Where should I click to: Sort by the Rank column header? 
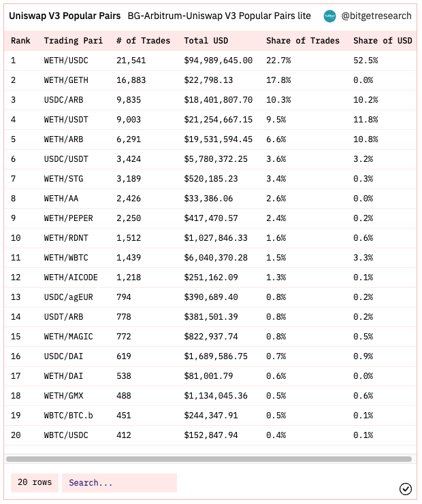coord(20,41)
